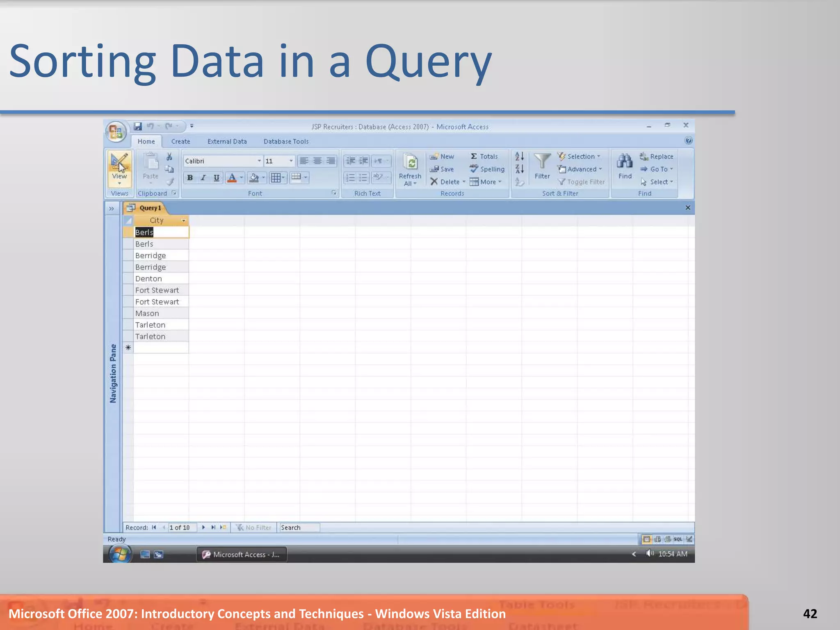
Task: Click the Format Painter brush icon
Action: pyautogui.click(x=170, y=181)
